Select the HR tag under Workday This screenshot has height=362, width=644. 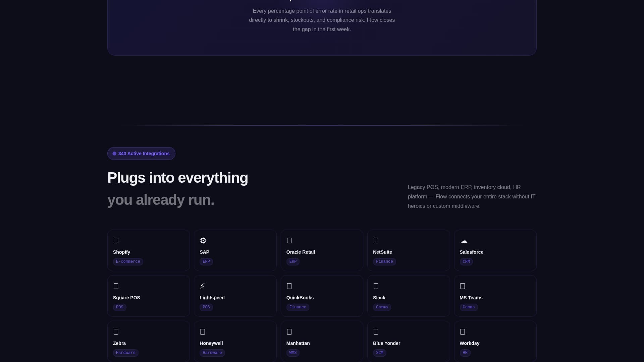tap(465, 353)
